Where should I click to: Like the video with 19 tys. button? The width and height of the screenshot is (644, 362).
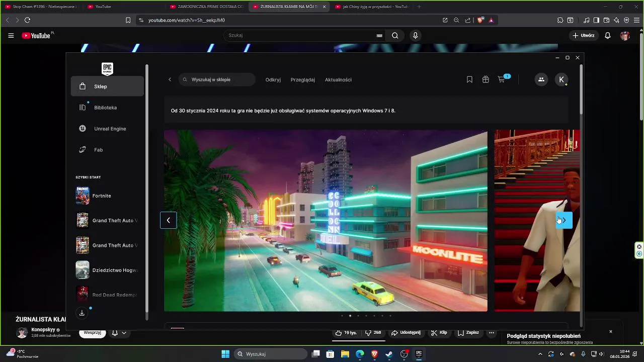(346, 333)
